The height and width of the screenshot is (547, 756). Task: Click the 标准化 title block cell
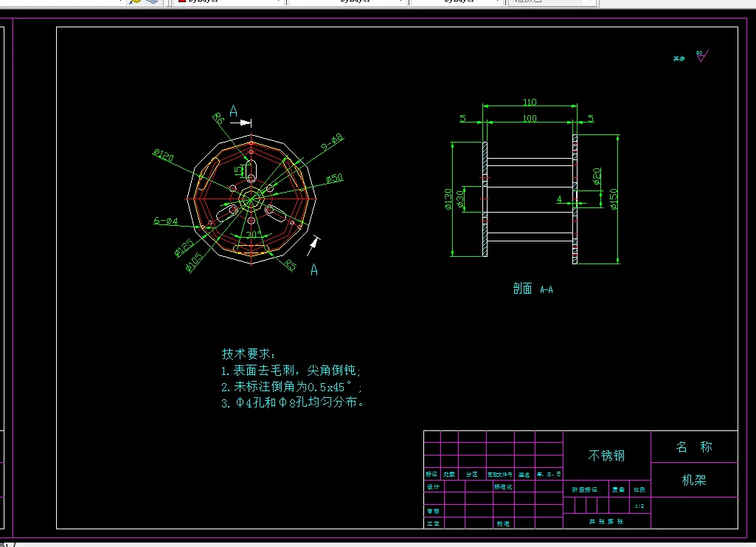click(503, 486)
